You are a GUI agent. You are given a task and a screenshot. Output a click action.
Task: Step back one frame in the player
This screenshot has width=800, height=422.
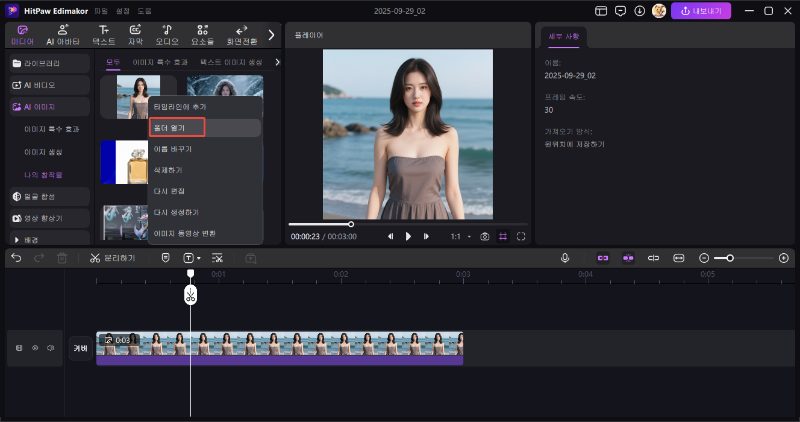tap(390, 236)
